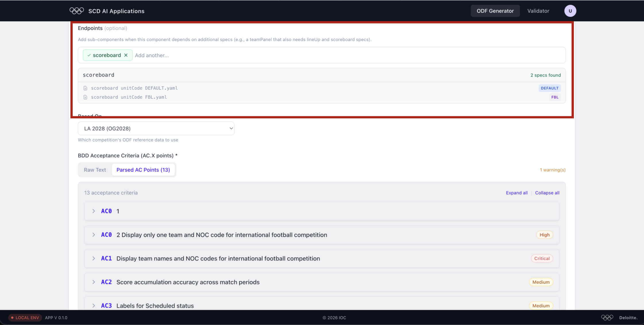This screenshot has width=644, height=325.
Task: Click the Deloitte. footer logo
Action: click(x=628, y=318)
